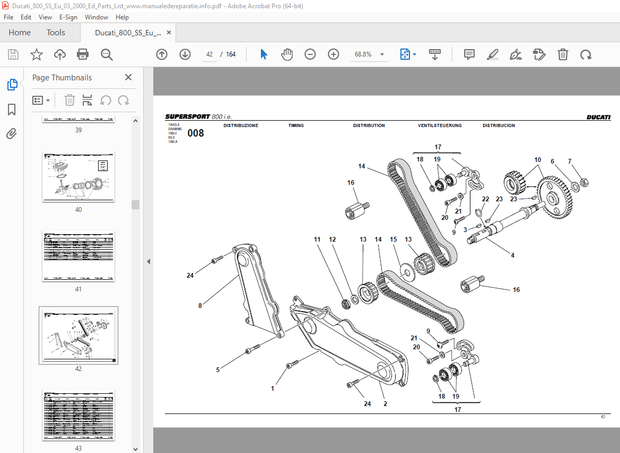Open the Help menu
620x453 pixels.
point(122,17)
